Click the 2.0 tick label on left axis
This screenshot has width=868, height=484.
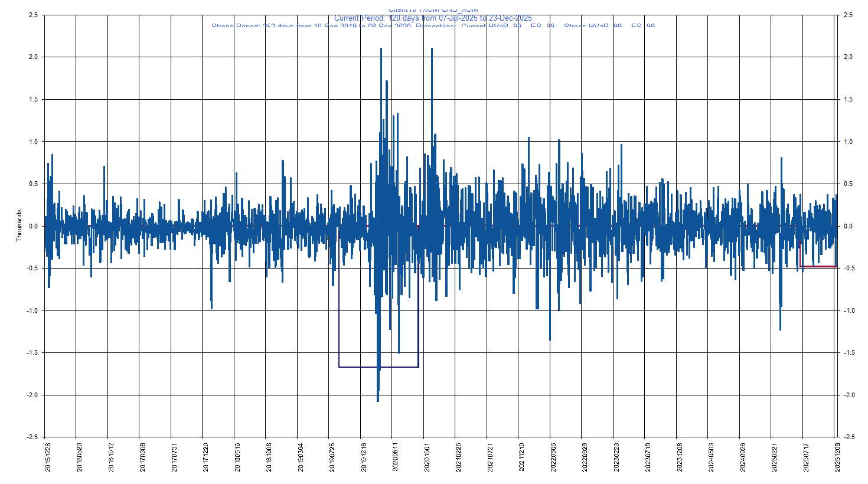click(33, 57)
